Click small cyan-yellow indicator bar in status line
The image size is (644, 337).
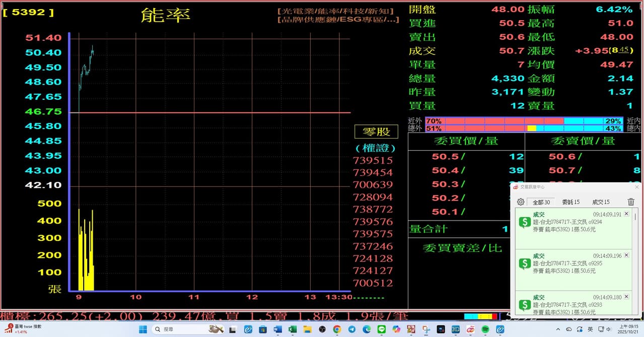click(480, 316)
